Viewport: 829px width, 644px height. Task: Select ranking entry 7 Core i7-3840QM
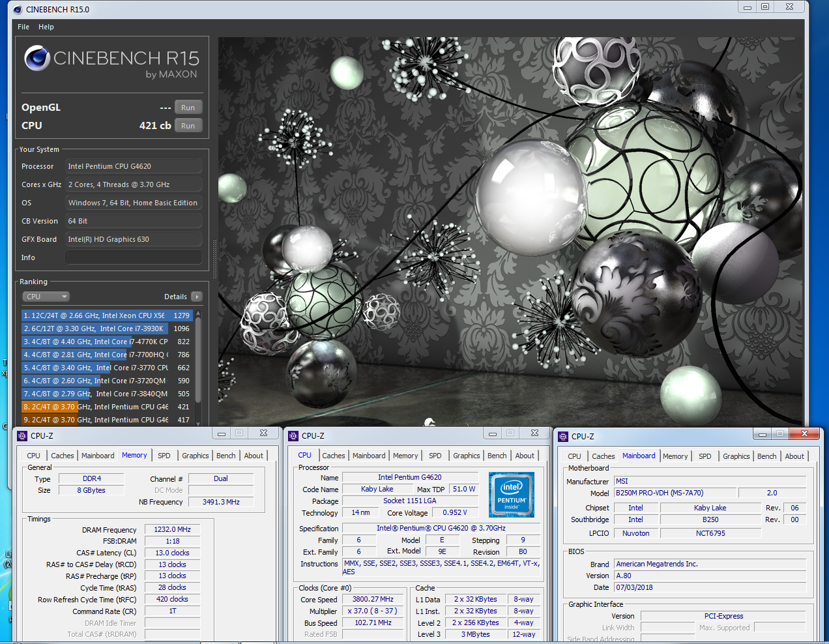tap(106, 394)
